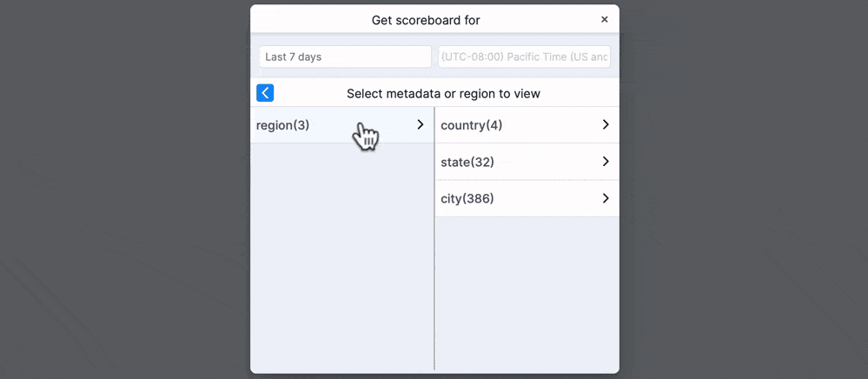Click the dimmed backdrop outside the dialog

124,189
